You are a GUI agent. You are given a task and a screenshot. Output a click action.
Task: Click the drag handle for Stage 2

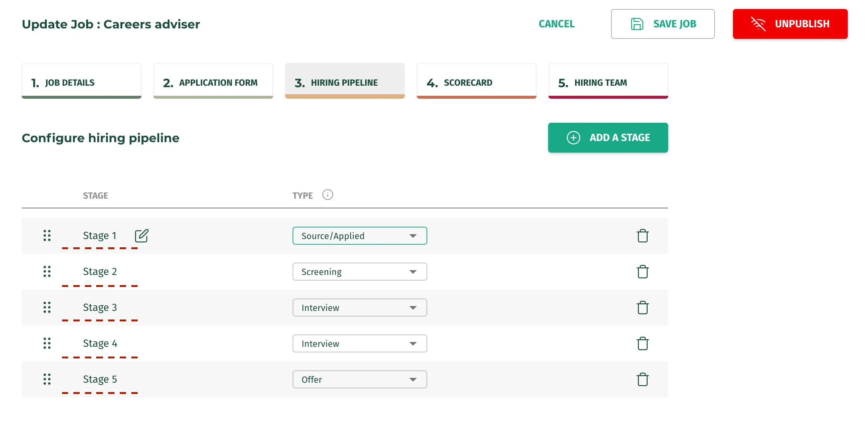point(47,272)
